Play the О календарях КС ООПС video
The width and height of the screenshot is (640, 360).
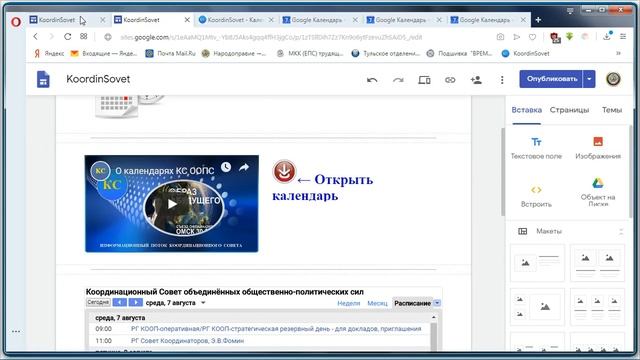(173, 204)
